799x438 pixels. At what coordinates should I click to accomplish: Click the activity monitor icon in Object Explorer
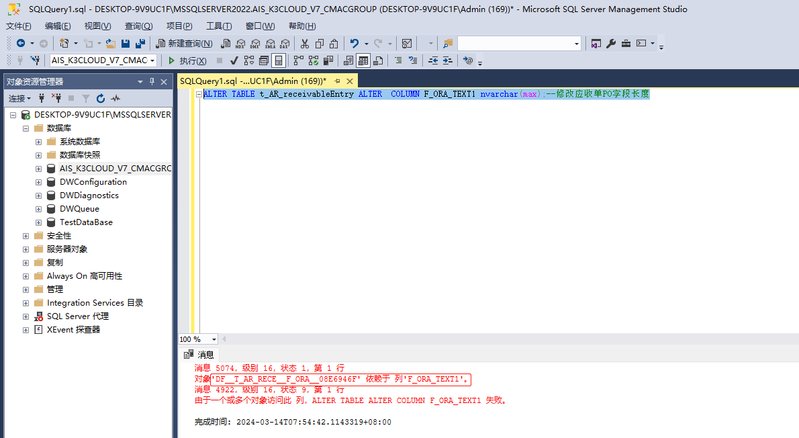coord(116,98)
